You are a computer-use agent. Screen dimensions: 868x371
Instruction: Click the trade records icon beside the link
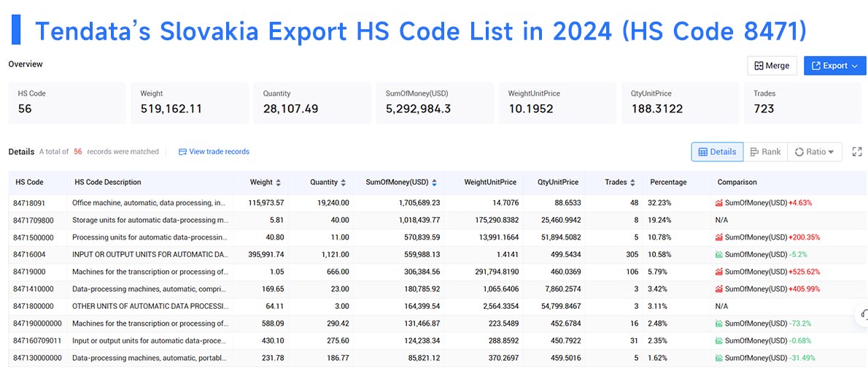[182, 152]
